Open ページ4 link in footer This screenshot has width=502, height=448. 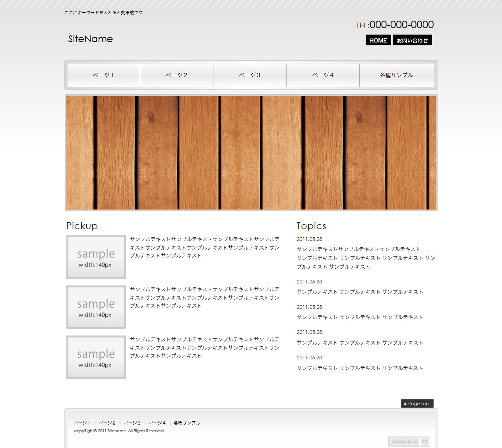click(157, 423)
